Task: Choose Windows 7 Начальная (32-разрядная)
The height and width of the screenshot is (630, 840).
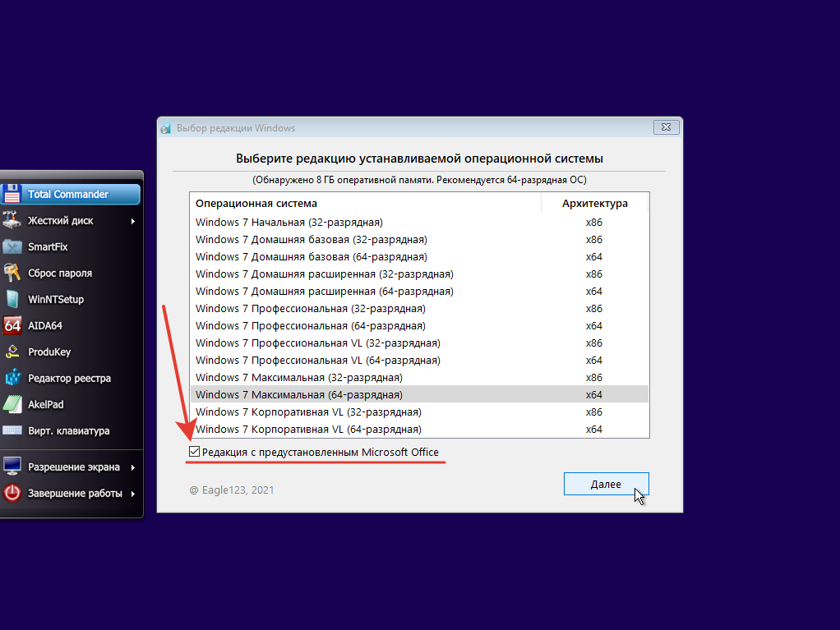Action: (x=419, y=222)
